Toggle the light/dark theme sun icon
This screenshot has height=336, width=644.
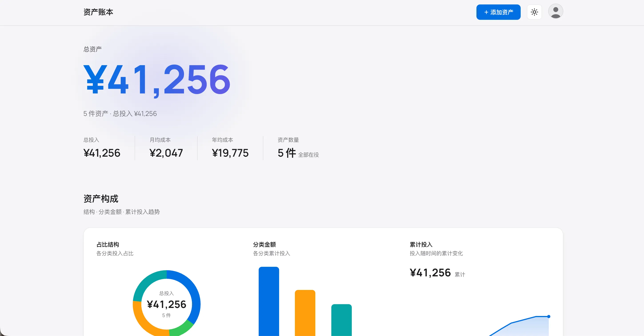534,12
